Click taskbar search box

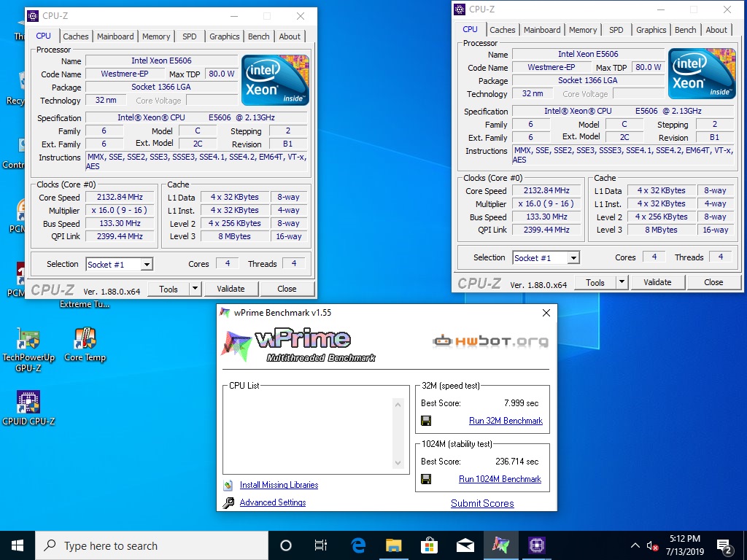coord(152,545)
